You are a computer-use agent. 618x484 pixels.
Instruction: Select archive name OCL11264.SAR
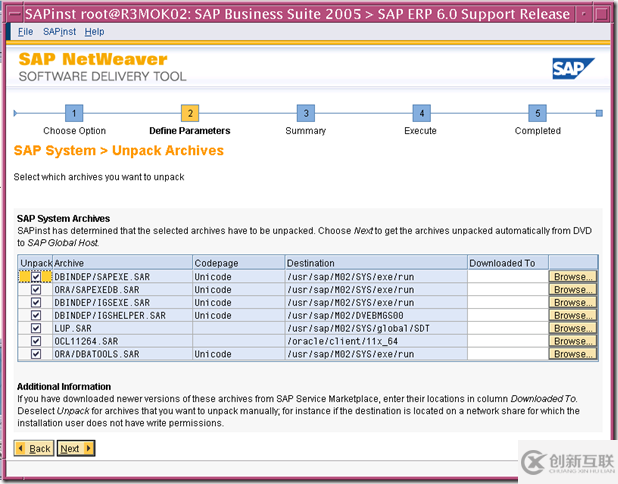[86, 341]
